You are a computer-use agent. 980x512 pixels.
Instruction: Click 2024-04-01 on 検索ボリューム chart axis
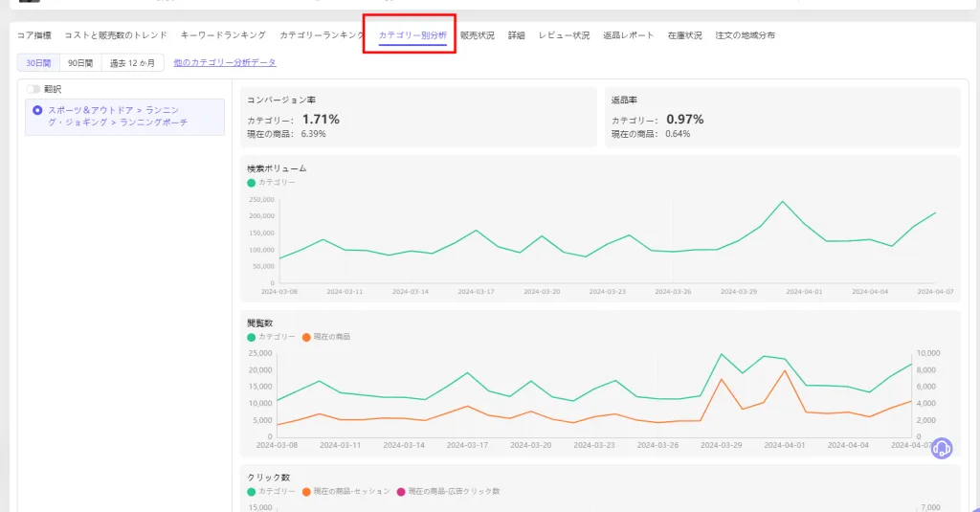coord(804,292)
